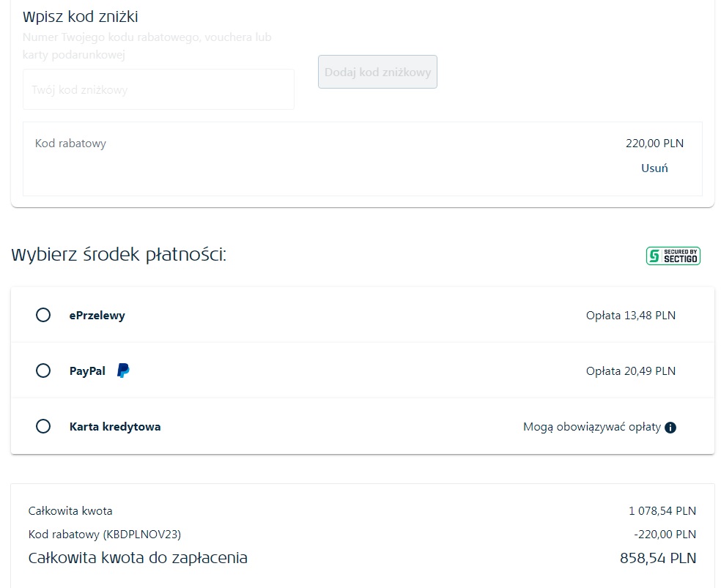Click the Całkowita kwota do zapłacenia label
This screenshot has height=588, width=721.
(138, 558)
